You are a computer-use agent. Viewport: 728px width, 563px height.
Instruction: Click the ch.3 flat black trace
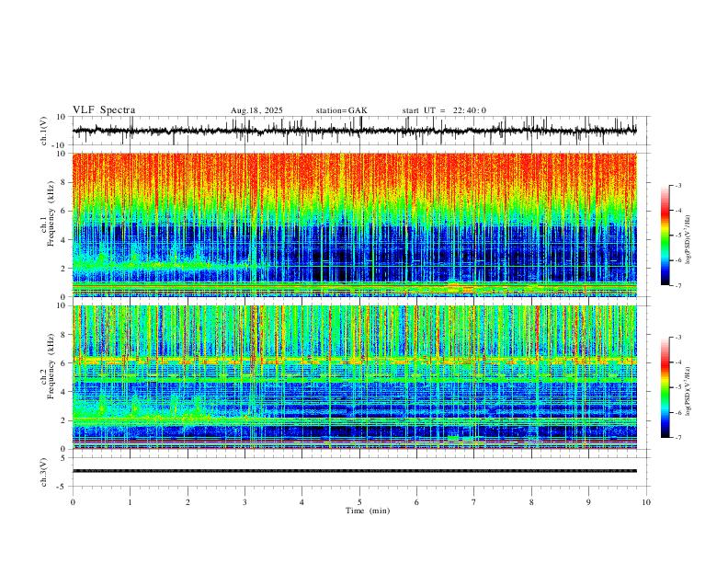point(354,471)
